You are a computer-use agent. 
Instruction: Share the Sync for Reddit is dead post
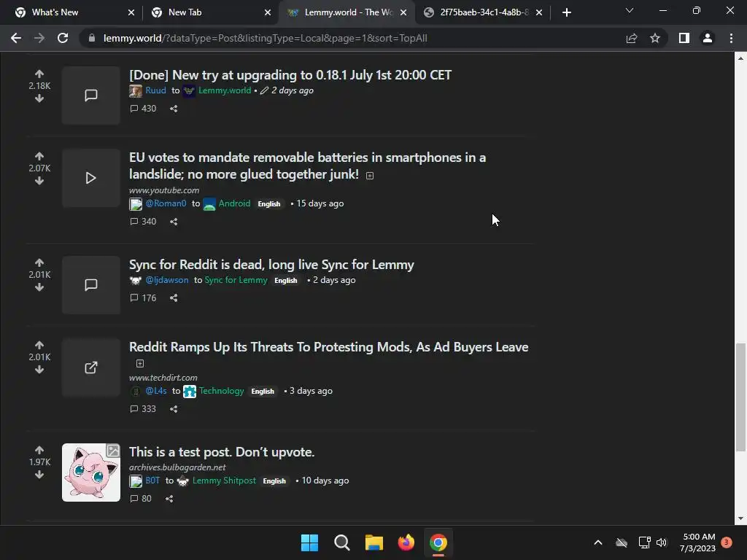pyautogui.click(x=174, y=298)
